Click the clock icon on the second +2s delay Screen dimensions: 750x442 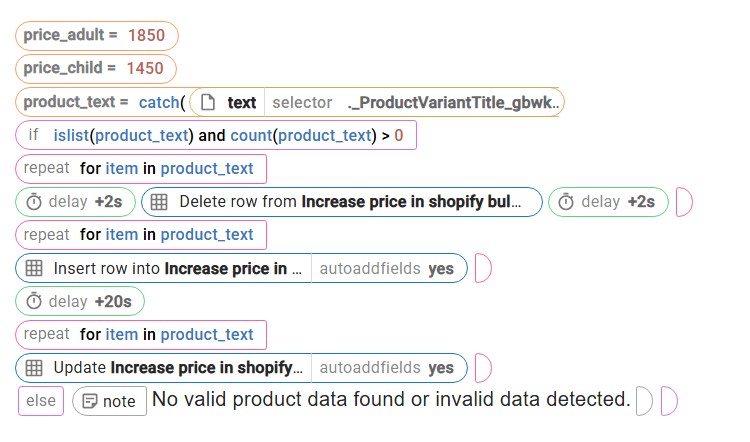coord(566,202)
